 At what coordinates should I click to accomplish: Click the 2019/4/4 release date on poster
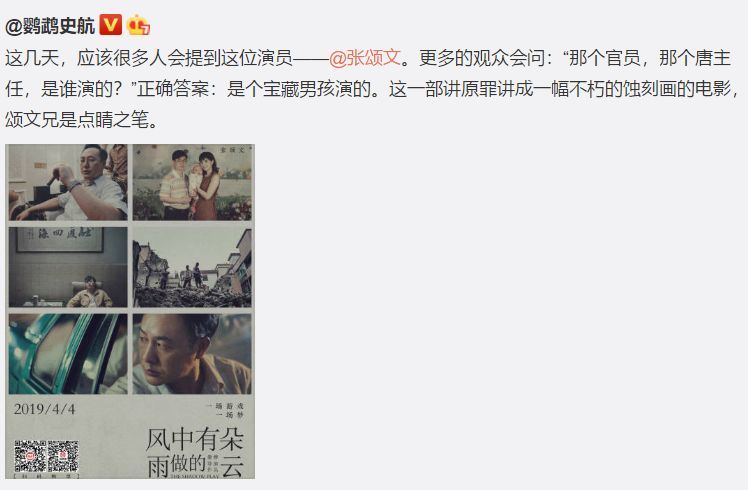44,409
